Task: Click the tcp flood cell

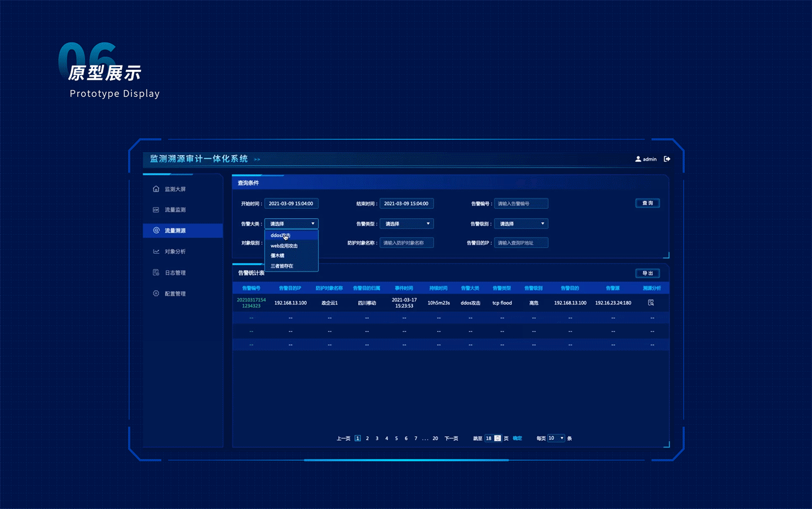Action: coord(502,303)
